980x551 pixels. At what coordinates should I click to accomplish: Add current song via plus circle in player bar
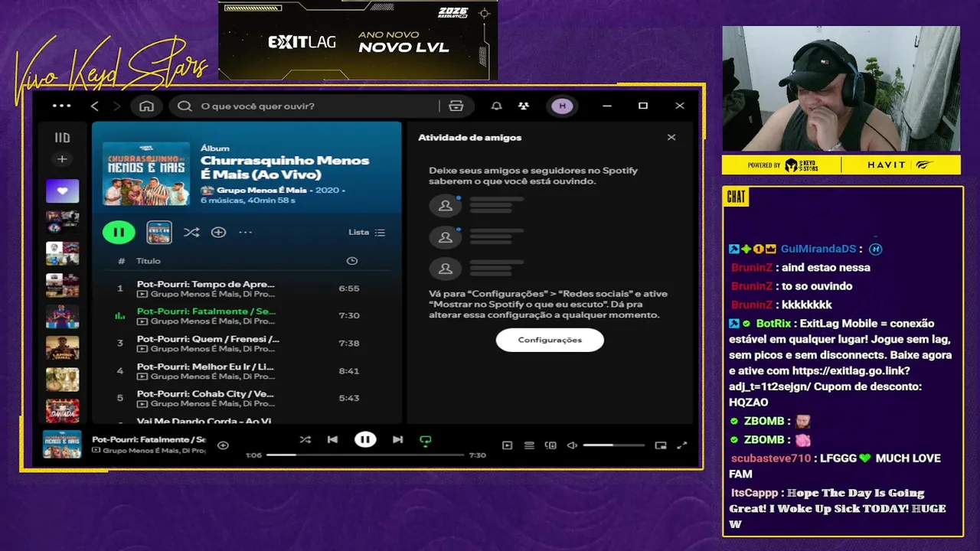(223, 445)
